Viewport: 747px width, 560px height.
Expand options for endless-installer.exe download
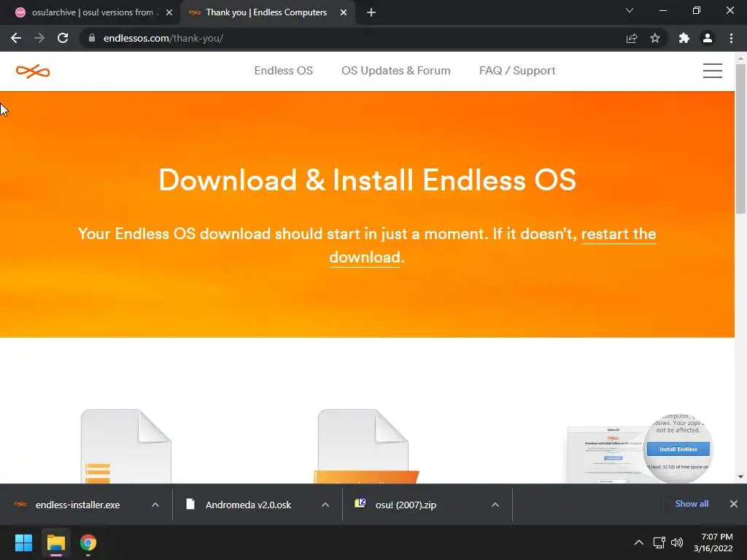pyautogui.click(x=155, y=505)
